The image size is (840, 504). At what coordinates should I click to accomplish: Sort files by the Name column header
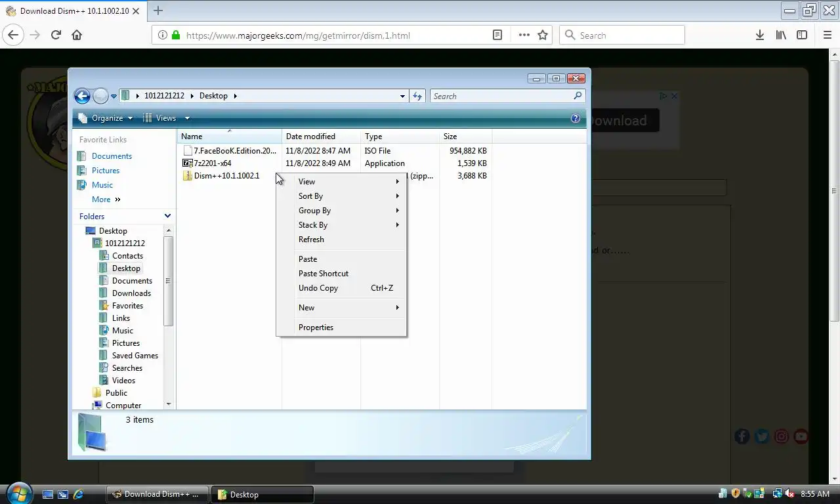pos(229,136)
